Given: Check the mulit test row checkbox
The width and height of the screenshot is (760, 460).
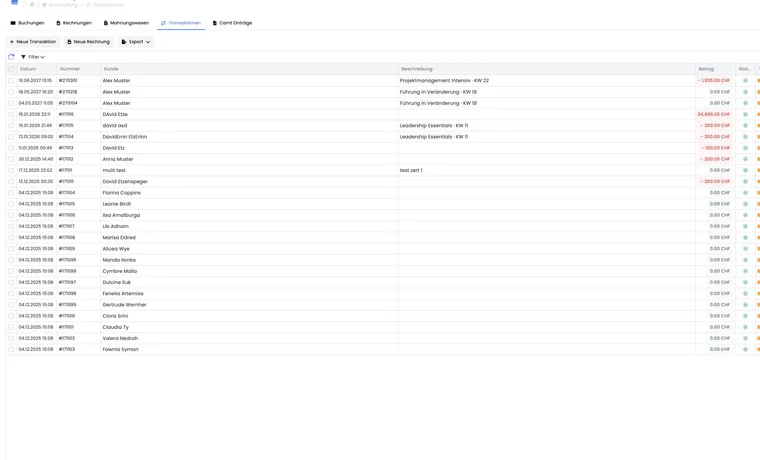Looking at the screenshot, I should [x=11, y=170].
